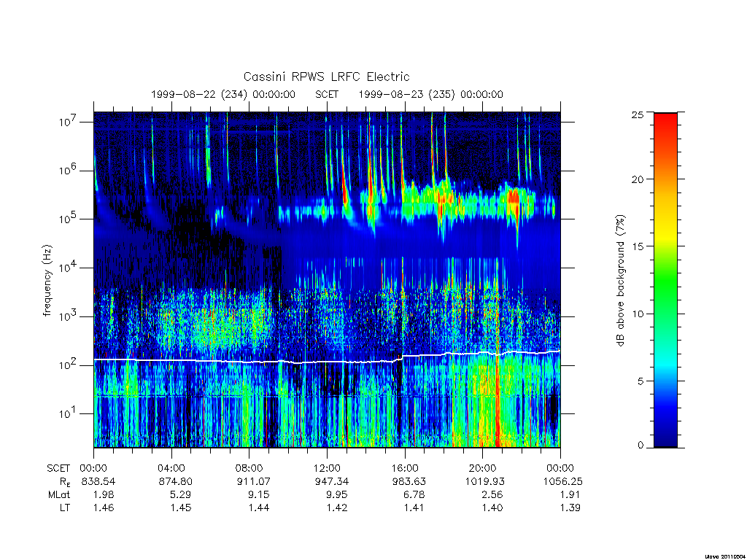Click the colorbar value 0
747x560 pixels.
[640, 446]
